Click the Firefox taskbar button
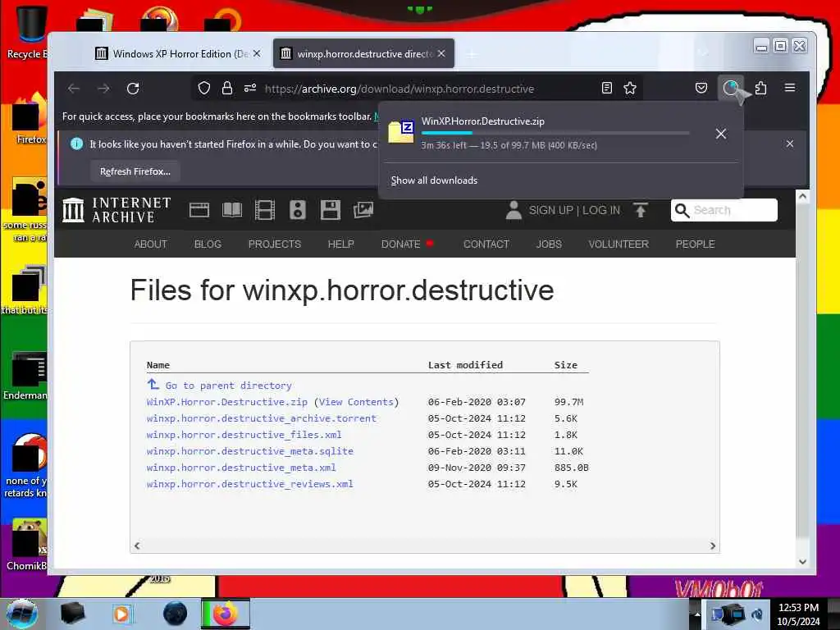The width and height of the screenshot is (840, 630). click(225, 614)
